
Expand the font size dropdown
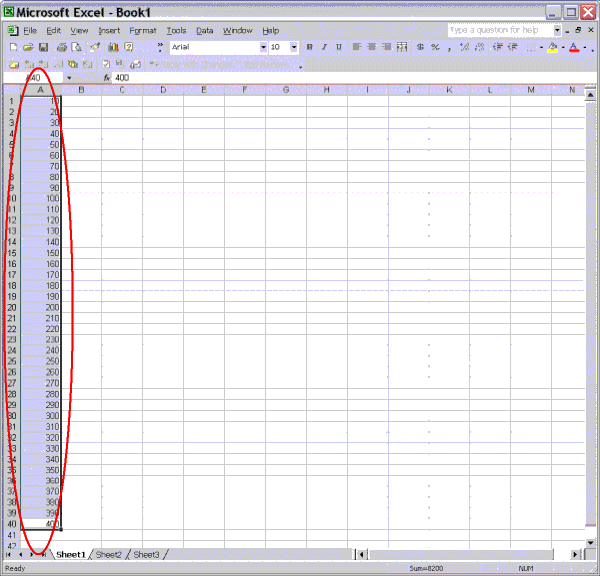294,47
